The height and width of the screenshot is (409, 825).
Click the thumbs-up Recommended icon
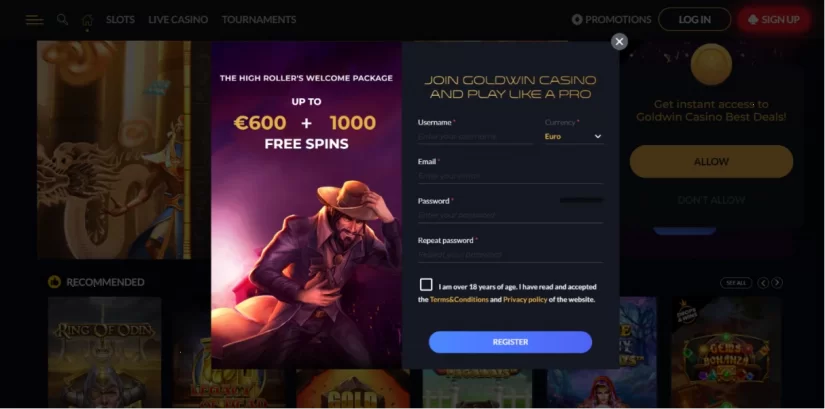54,282
